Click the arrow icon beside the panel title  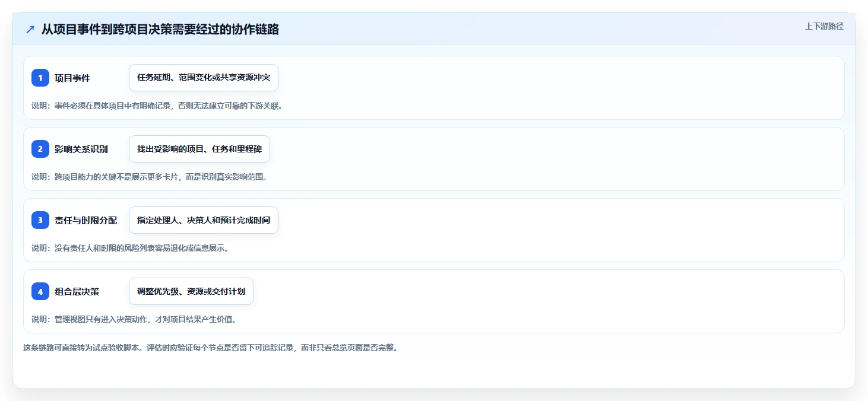coord(30,30)
